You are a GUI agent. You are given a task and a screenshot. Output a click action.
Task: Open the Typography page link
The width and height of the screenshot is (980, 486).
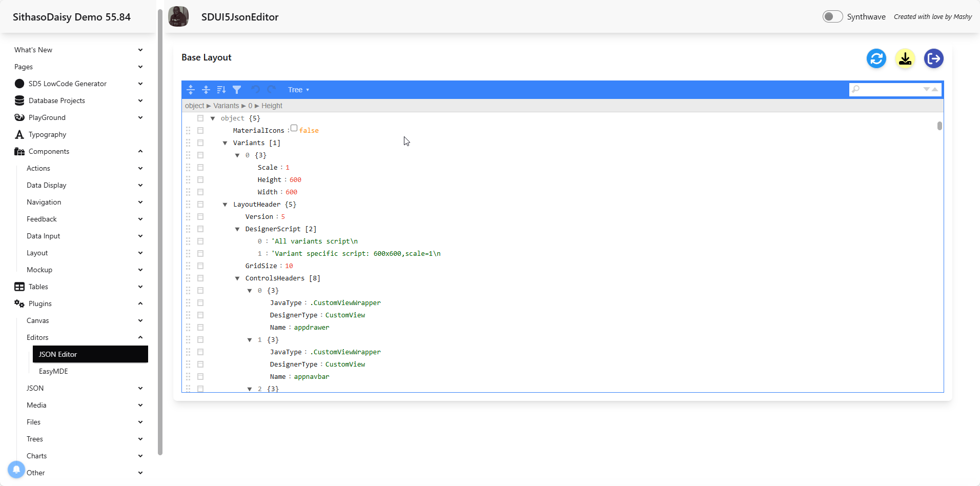click(47, 134)
